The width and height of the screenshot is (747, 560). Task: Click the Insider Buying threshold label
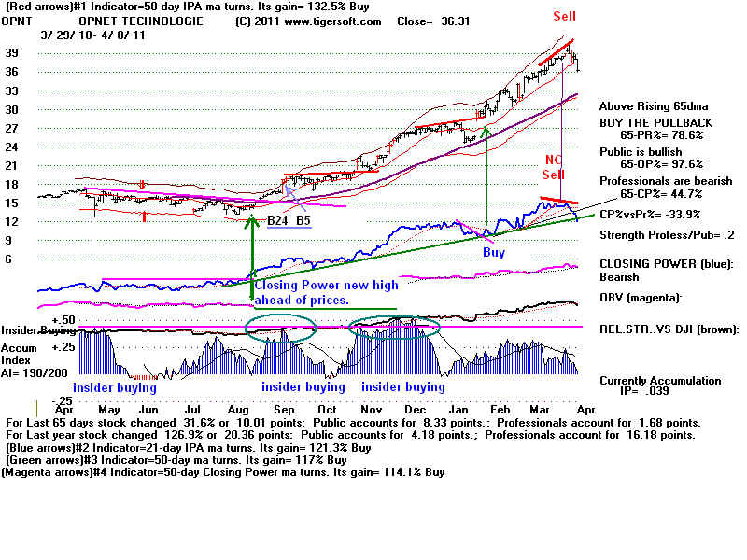click(x=38, y=330)
